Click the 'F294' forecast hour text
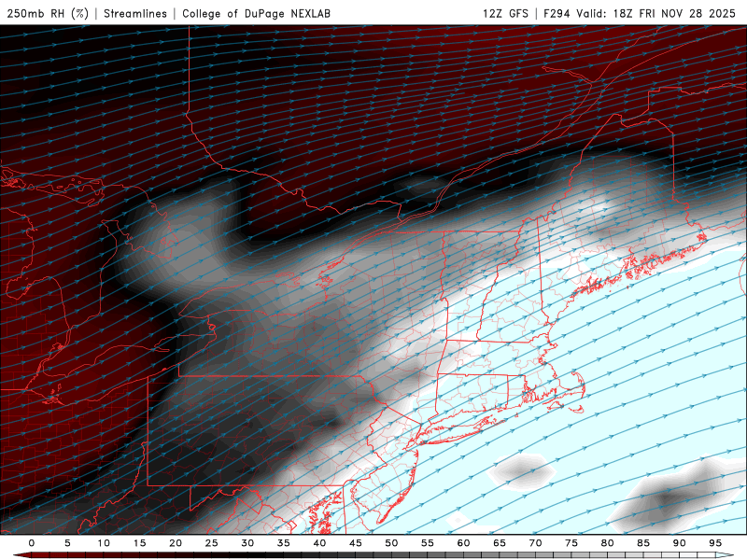Screen dimensions: 747x560 pyautogui.click(x=557, y=13)
